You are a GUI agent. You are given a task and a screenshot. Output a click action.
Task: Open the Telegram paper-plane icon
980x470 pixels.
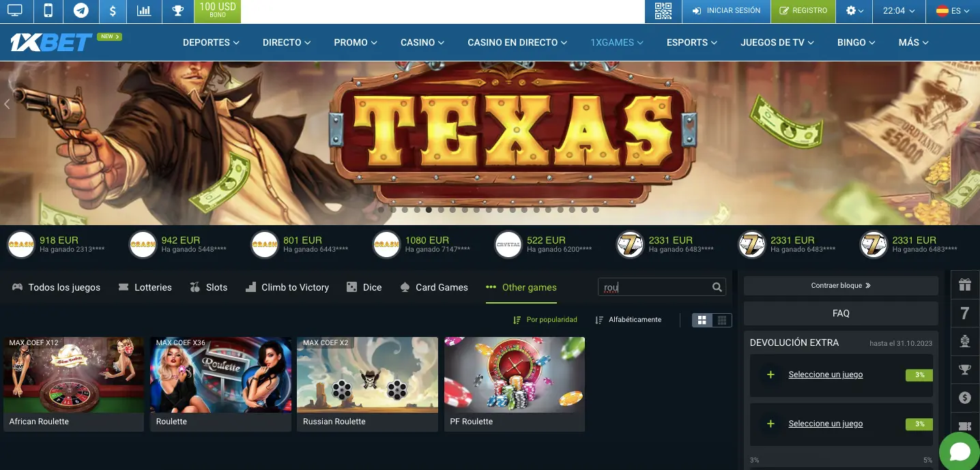(x=81, y=11)
